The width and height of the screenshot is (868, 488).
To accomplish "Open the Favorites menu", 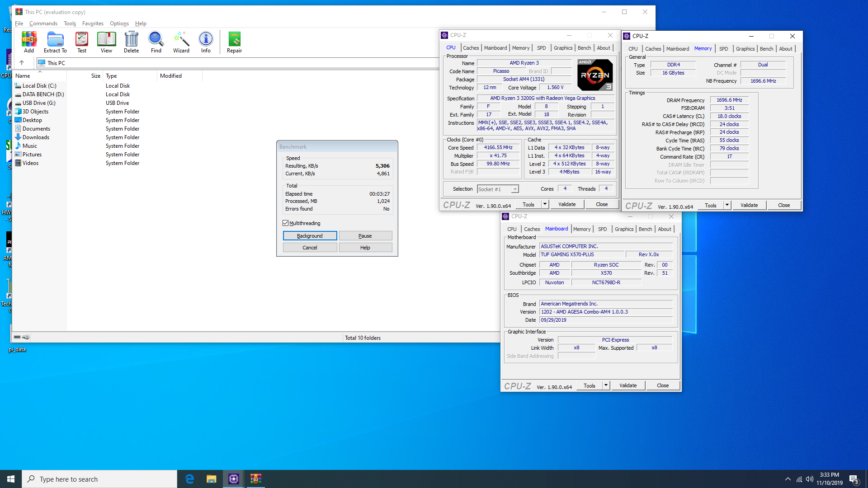I will [93, 23].
